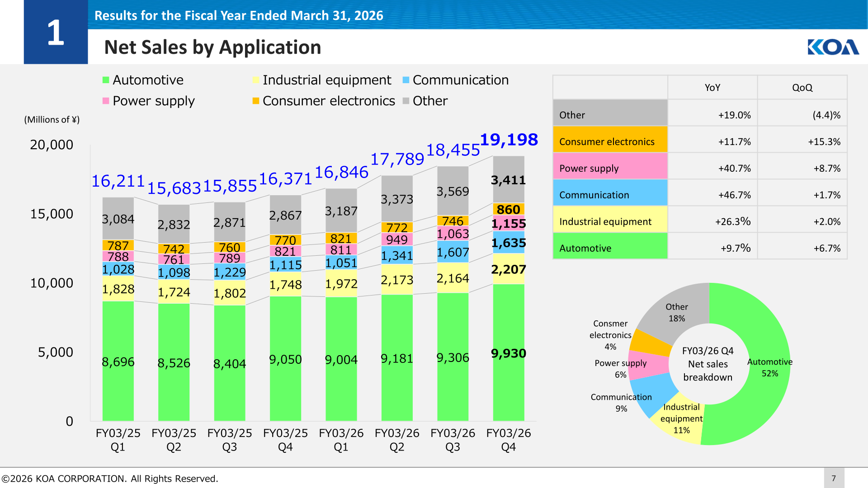Click the Industrial equipment 11% donut slice
Image resolution: width=868 pixels, height=488 pixels.
[x=682, y=419]
